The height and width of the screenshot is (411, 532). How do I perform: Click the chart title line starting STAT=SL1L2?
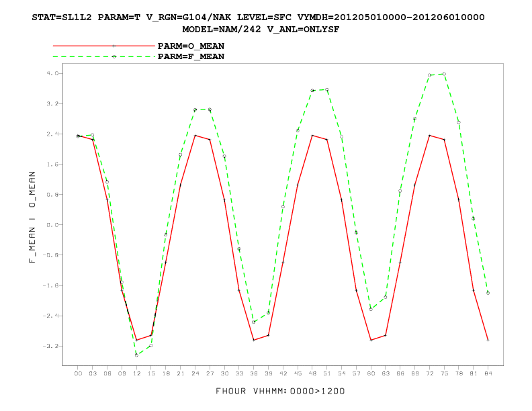coord(258,17)
